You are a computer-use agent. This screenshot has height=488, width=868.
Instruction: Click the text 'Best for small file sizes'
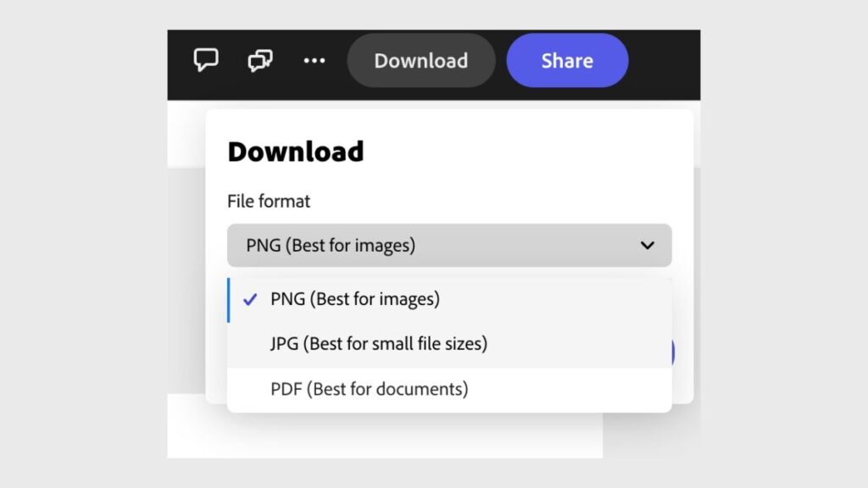398,344
